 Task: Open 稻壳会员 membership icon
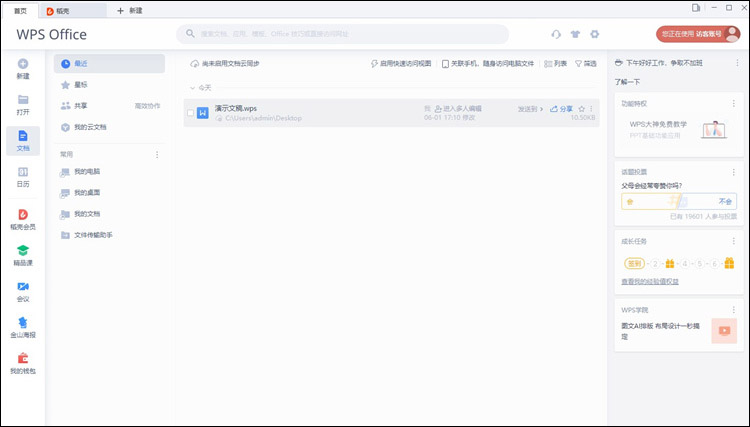pyautogui.click(x=23, y=214)
